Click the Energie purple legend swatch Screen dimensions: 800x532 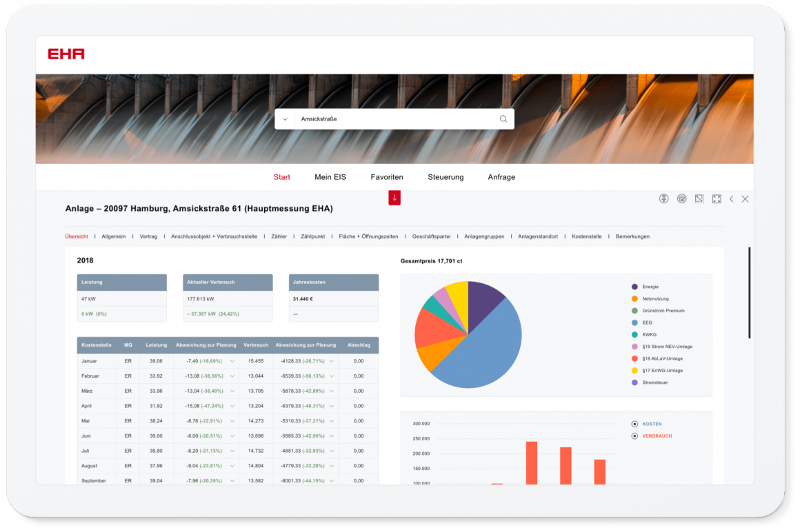click(x=634, y=287)
